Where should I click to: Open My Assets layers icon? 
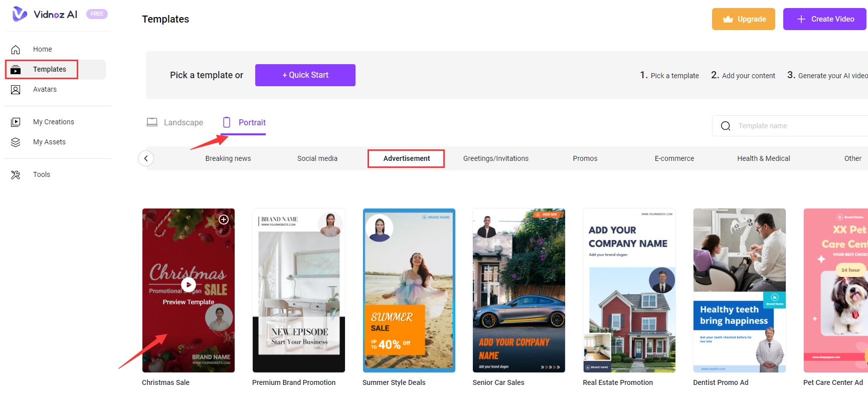pos(16,142)
